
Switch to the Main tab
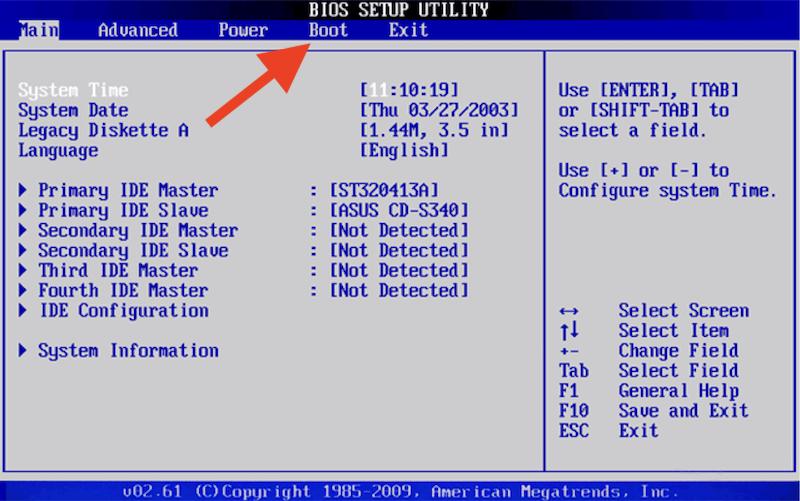[39, 30]
